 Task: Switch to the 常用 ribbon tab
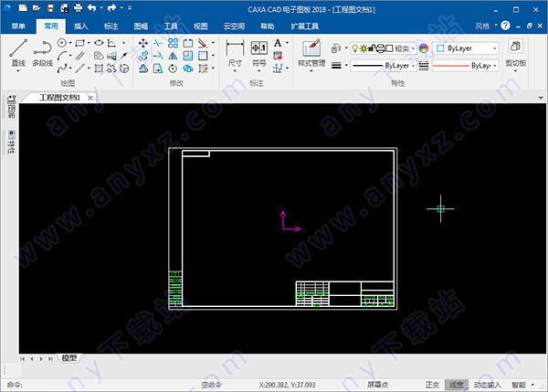tap(51, 26)
